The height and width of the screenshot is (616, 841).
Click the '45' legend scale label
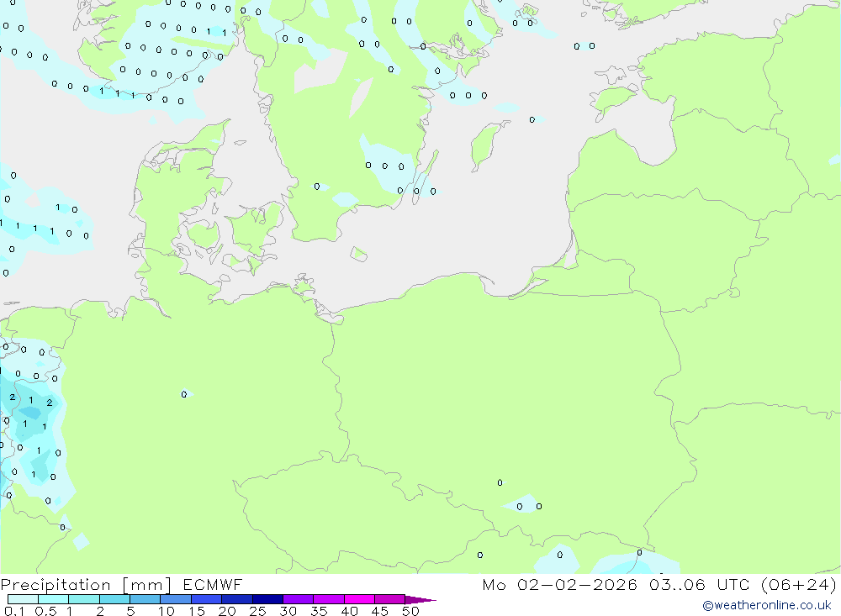coord(380,611)
